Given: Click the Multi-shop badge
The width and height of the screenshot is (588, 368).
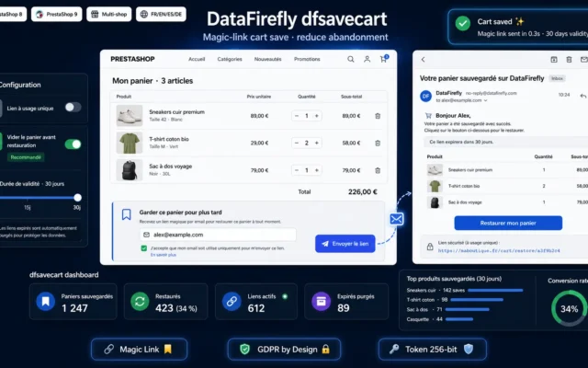Looking at the screenshot, I should point(108,15).
